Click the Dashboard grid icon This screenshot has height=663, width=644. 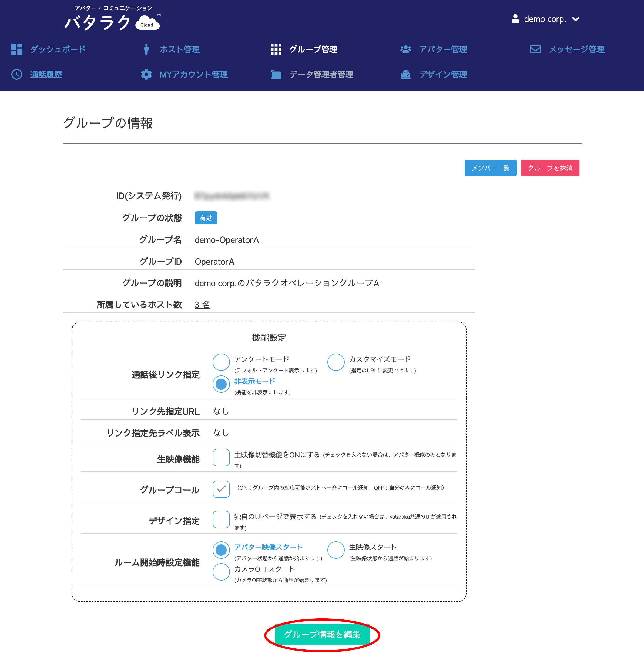click(x=16, y=49)
